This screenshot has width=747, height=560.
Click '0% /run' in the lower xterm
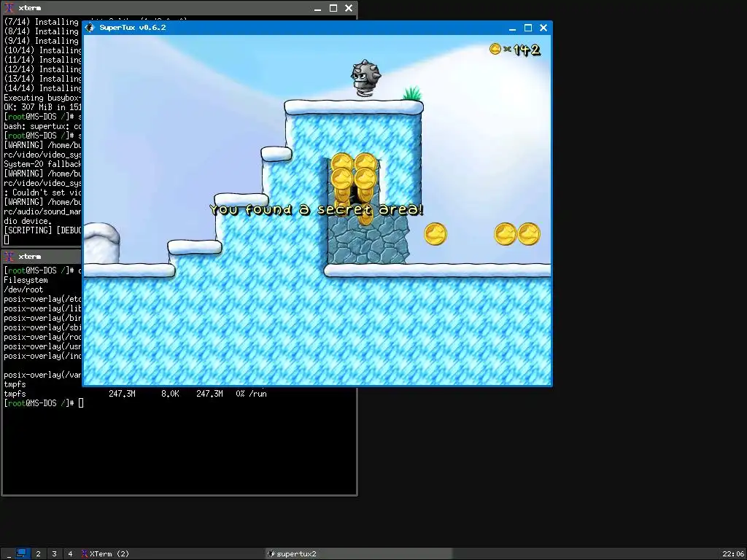[251, 394]
